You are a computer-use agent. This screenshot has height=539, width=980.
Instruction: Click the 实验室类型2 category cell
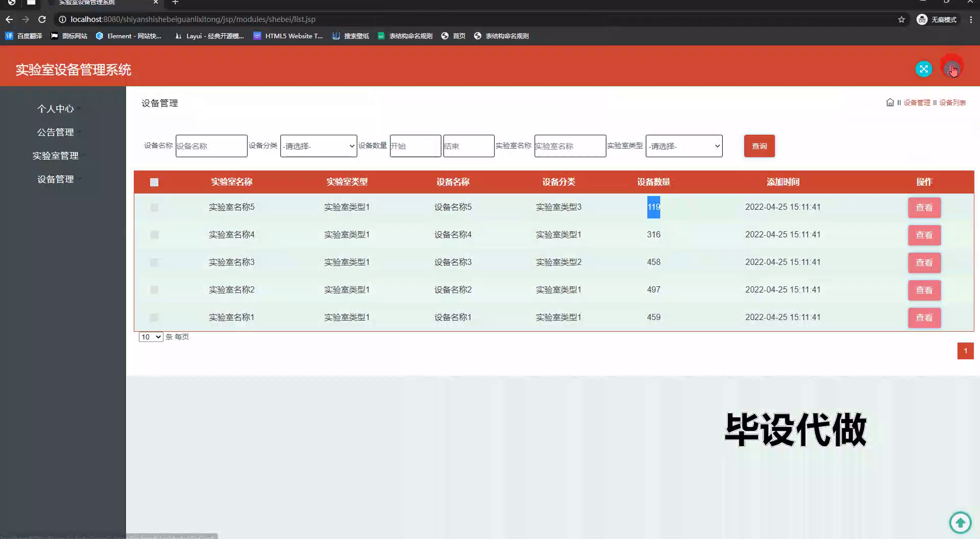(558, 262)
